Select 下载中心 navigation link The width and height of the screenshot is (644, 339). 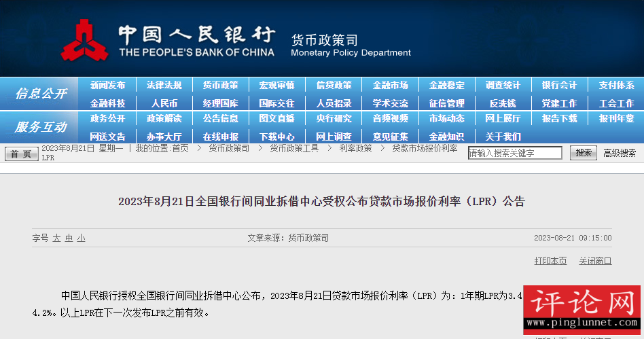click(276, 137)
